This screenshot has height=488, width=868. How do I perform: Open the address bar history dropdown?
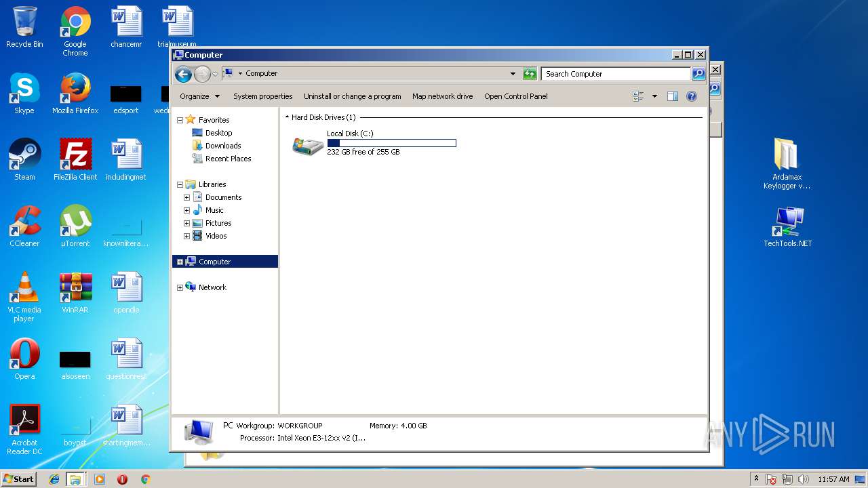513,74
